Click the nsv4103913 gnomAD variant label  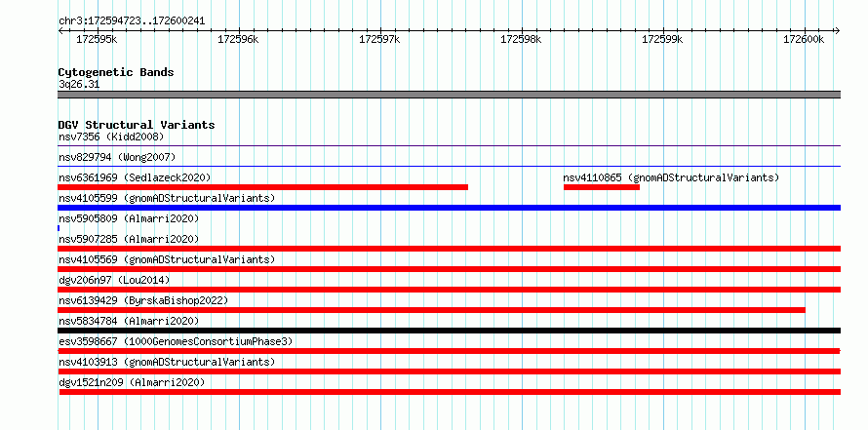(x=167, y=362)
